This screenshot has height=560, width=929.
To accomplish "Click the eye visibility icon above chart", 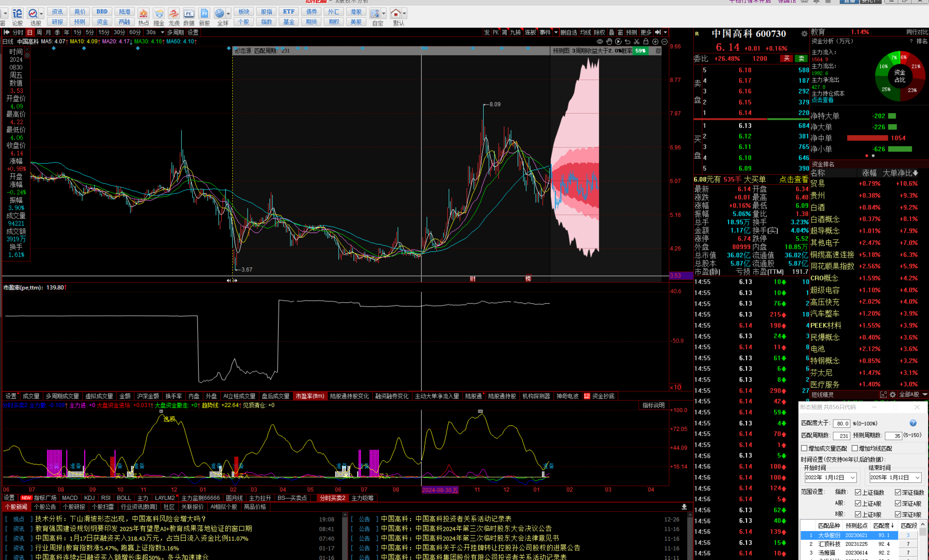I will 600,42.
